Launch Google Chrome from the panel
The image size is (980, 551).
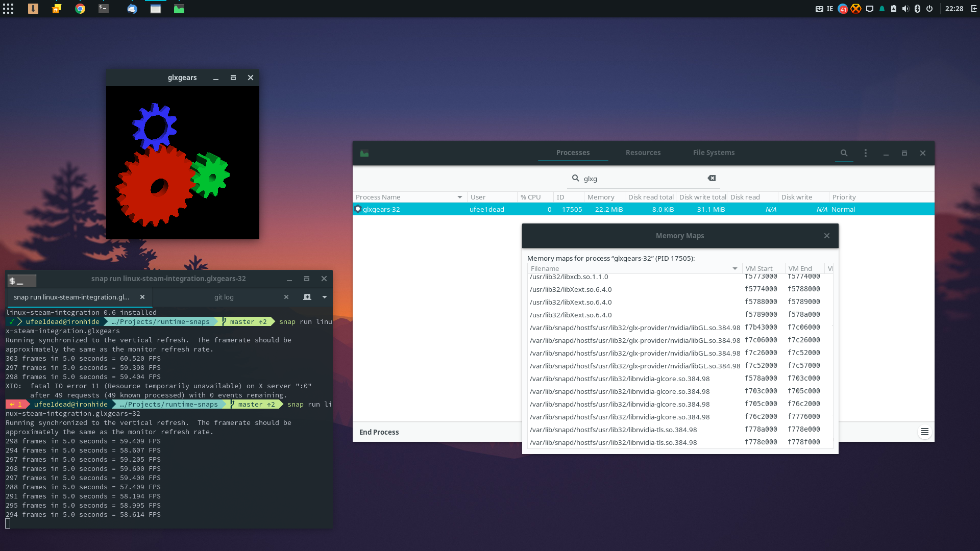(x=80, y=9)
